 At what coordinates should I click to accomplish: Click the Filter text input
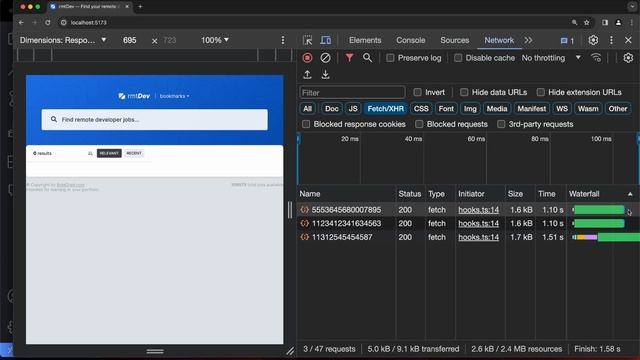(x=352, y=93)
